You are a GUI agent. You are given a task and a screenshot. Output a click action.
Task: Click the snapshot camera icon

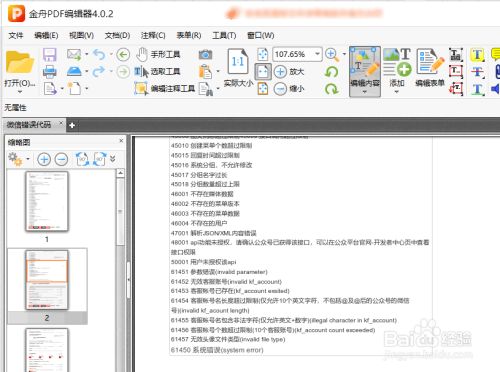(x=205, y=54)
